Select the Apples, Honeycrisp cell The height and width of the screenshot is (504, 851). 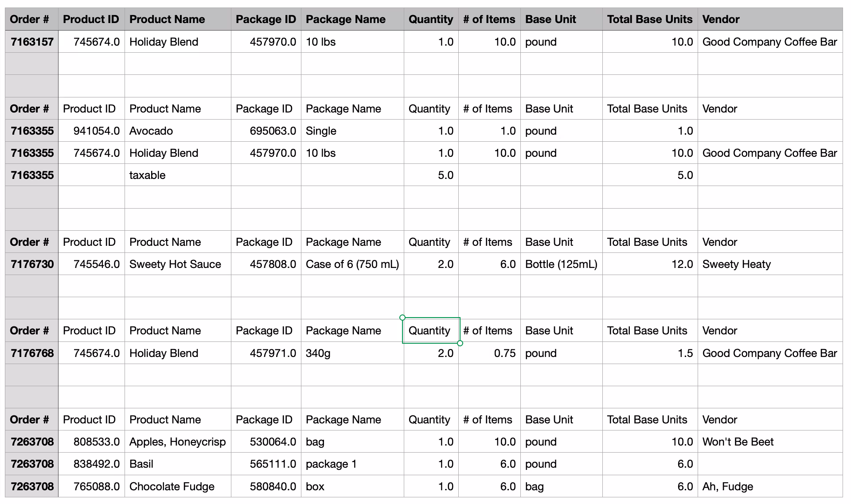(177, 442)
